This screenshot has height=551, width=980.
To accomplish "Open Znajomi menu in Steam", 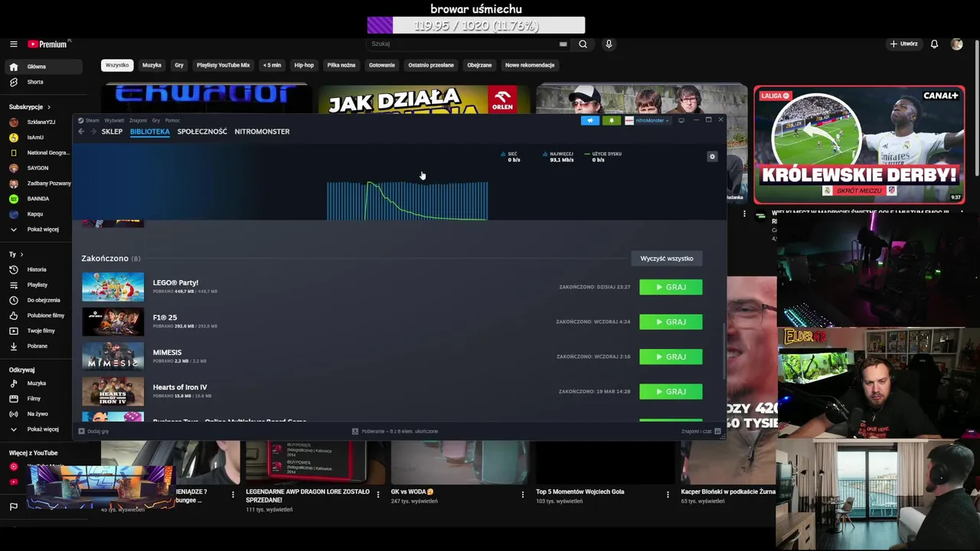I will click(138, 120).
